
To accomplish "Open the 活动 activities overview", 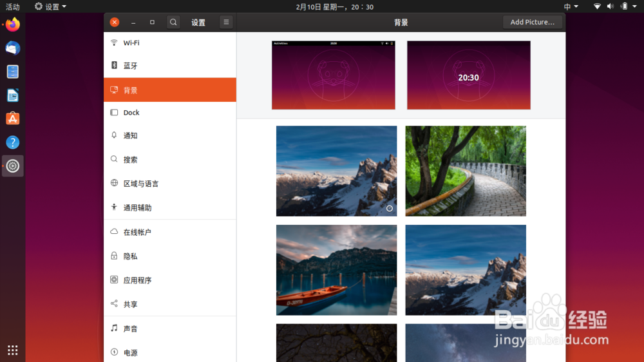I will coord(12,6).
